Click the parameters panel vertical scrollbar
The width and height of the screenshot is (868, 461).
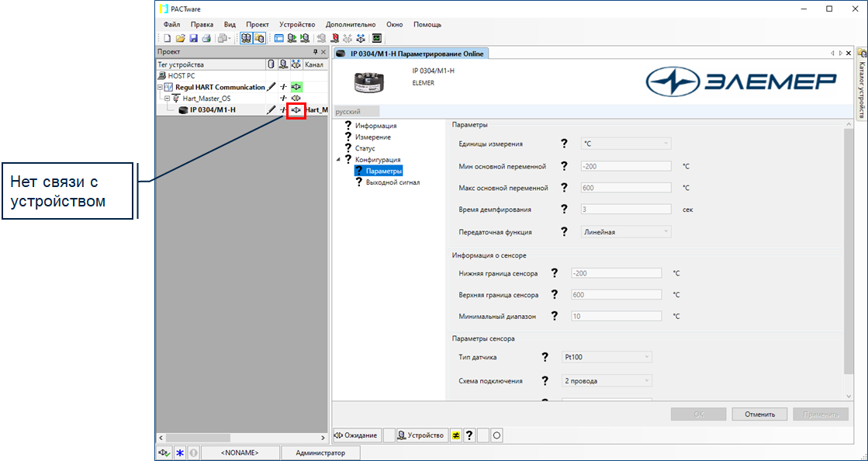point(848,256)
